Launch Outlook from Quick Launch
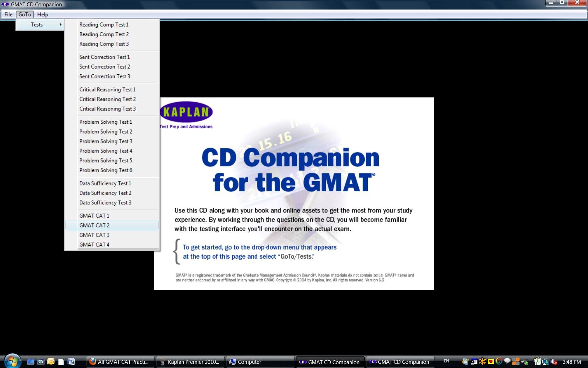This screenshot has width=588, height=368. [51, 362]
